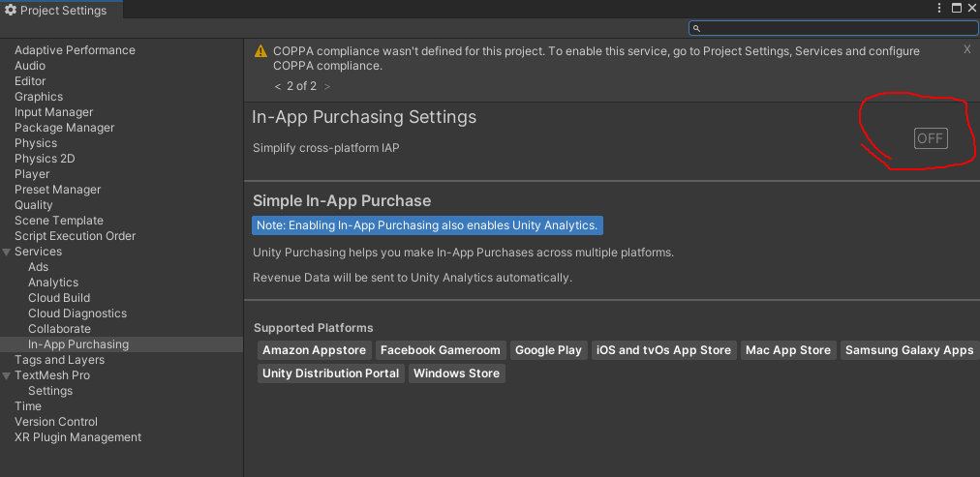Open the Analytics services settings
The width and height of the screenshot is (980, 477).
click(53, 283)
